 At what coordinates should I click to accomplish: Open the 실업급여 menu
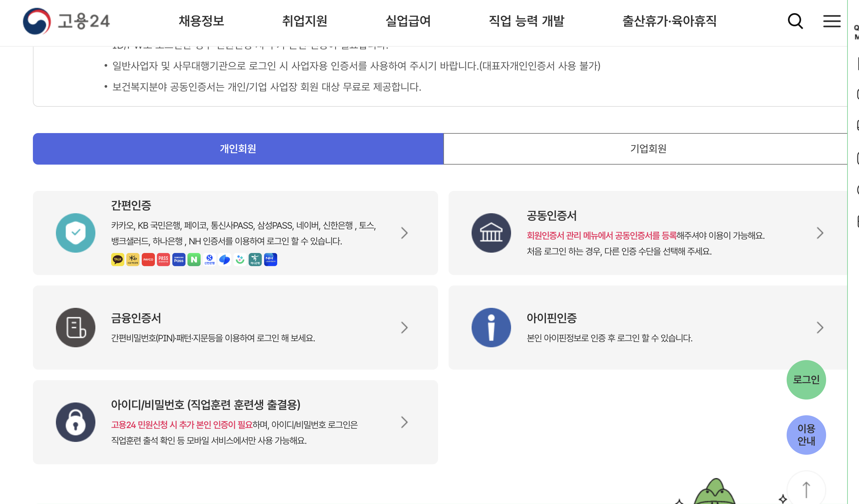coord(408,21)
